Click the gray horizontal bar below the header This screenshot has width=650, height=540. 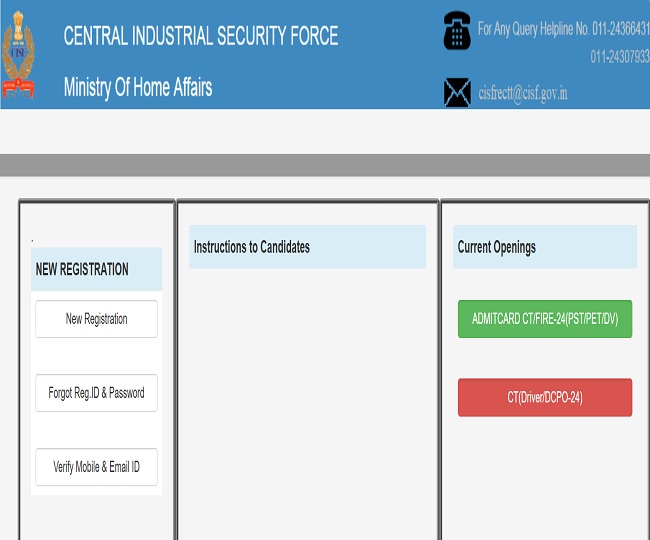(325, 165)
